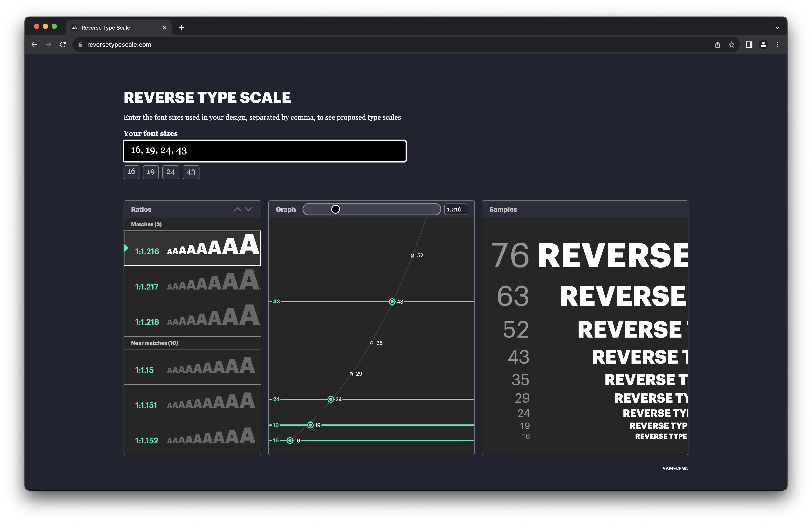Click the graph point labeled 43
Screen dimensions: 812x523
click(392, 302)
